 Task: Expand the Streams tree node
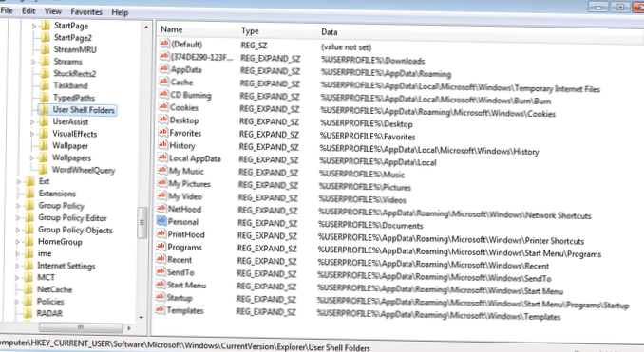(x=33, y=62)
